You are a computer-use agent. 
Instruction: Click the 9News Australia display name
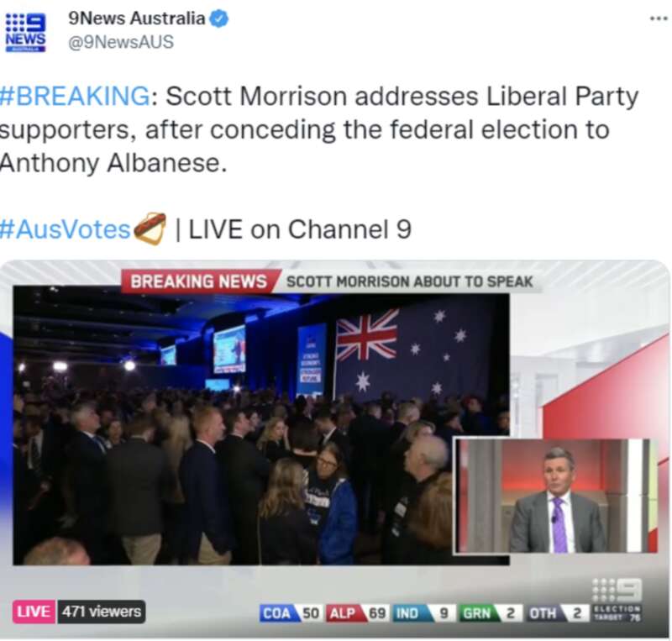point(137,18)
